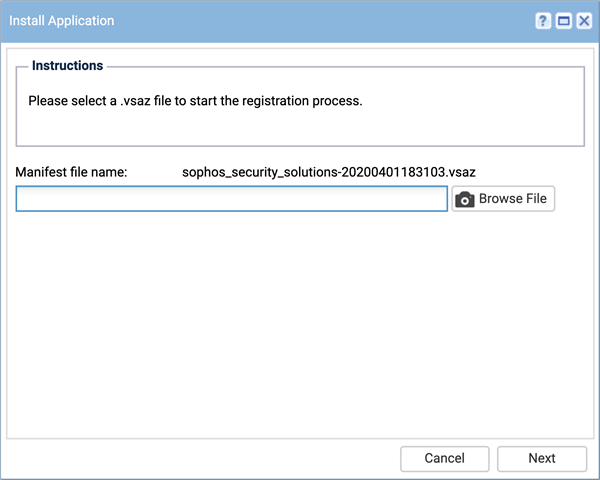Select the sophos_security_solutions .vsaz file name
Screen dimensions: 600x480
click(329, 172)
